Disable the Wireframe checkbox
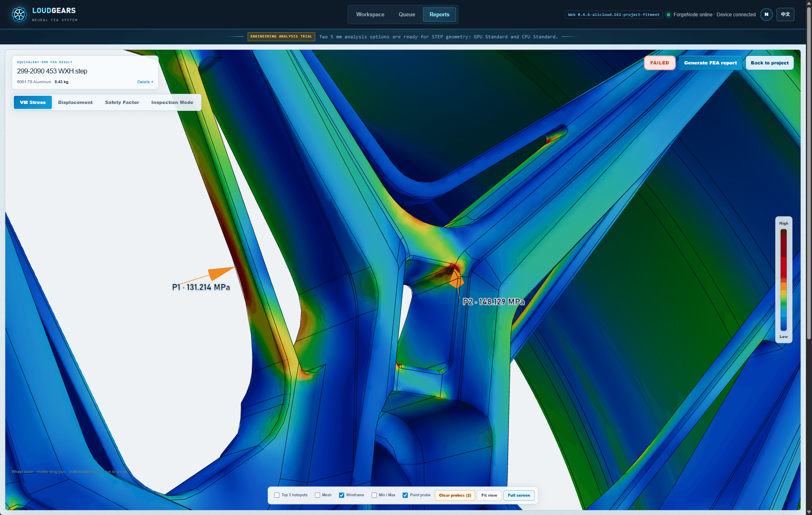This screenshot has height=515, width=812. point(342,495)
